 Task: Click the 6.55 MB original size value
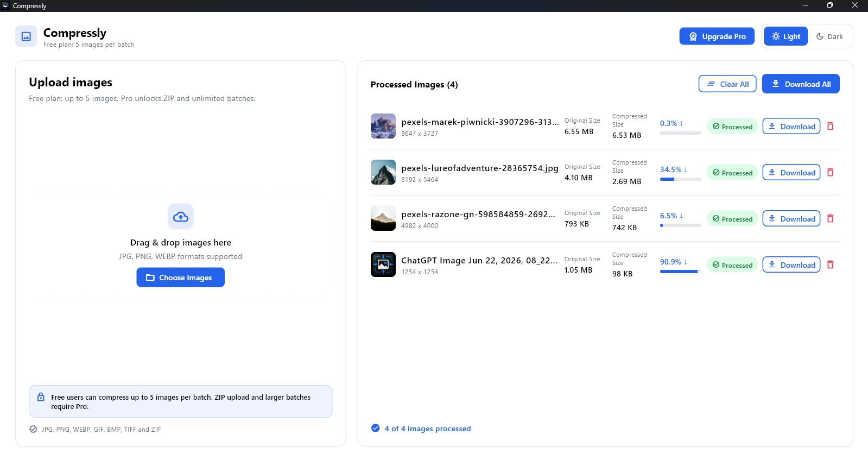pyautogui.click(x=579, y=131)
